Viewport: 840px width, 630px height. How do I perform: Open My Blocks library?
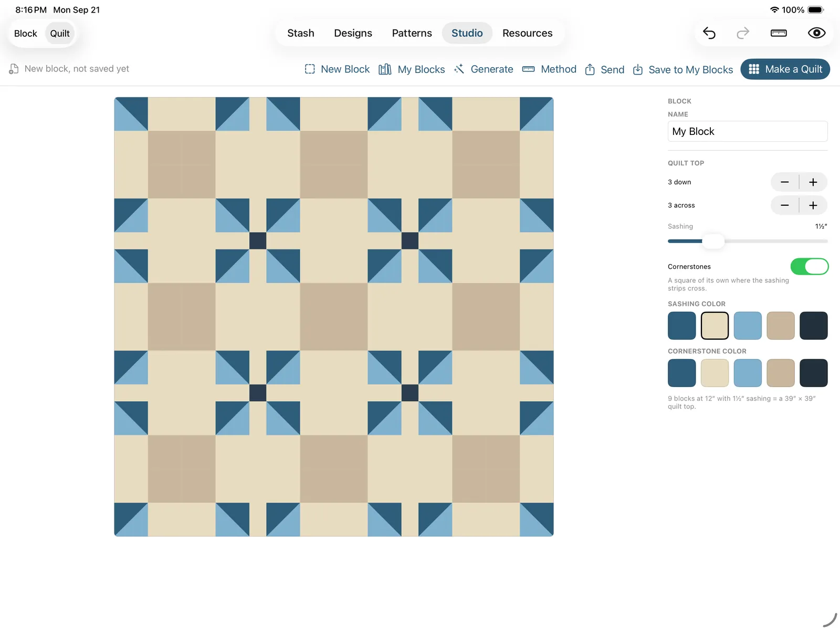pos(412,69)
